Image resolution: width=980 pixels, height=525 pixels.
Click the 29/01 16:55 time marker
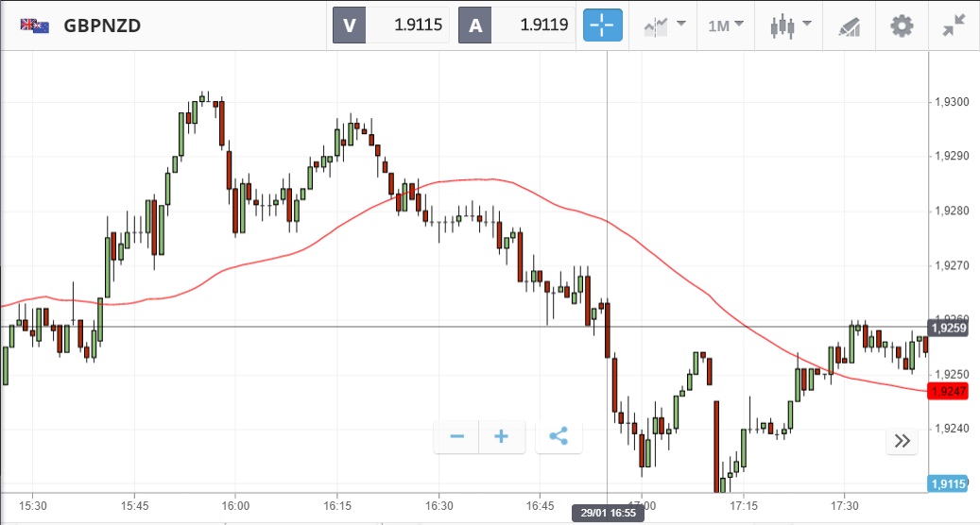click(x=608, y=513)
